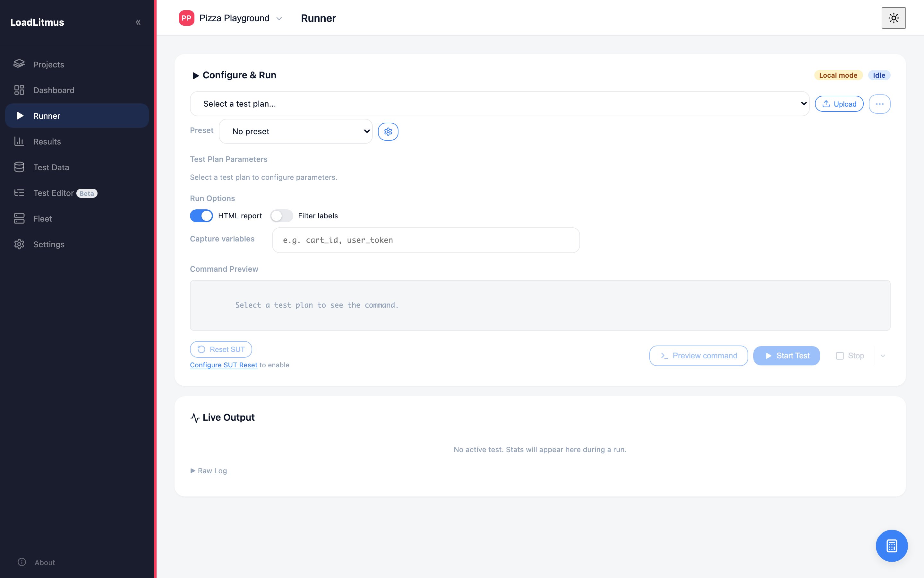The height and width of the screenshot is (578, 924).
Task: Click the Command Preview text box
Action: coord(540,305)
